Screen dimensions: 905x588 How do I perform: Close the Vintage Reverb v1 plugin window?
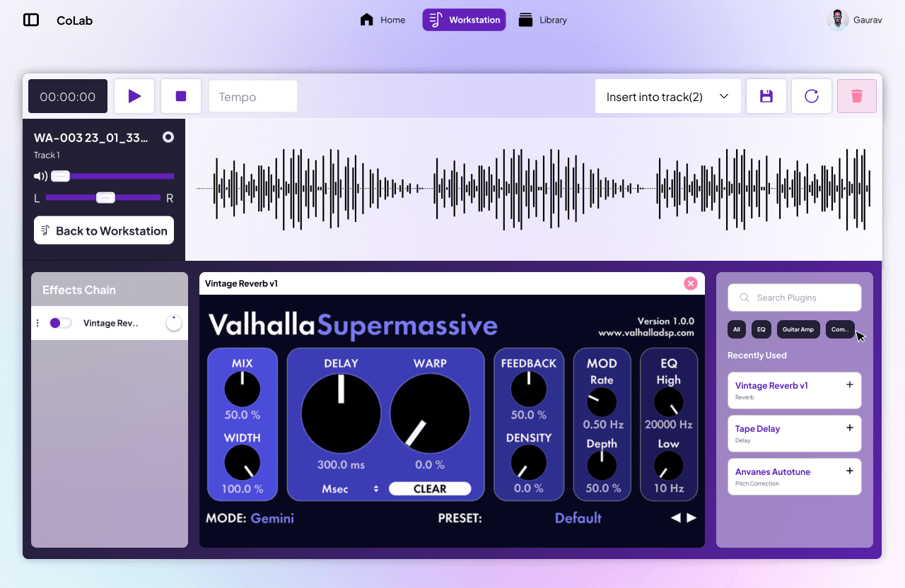pyautogui.click(x=691, y=283)
